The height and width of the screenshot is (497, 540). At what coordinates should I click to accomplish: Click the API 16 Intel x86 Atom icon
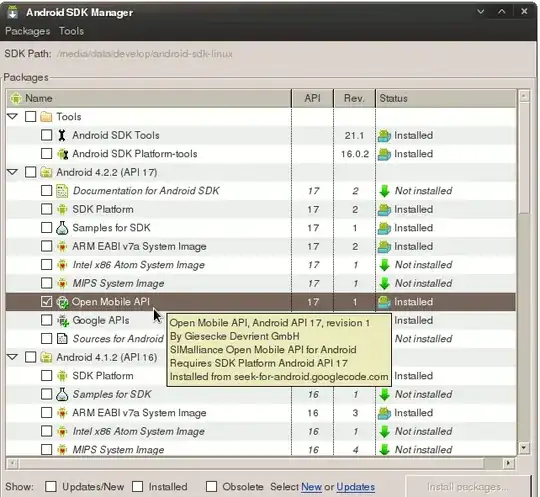click(62, 431)
